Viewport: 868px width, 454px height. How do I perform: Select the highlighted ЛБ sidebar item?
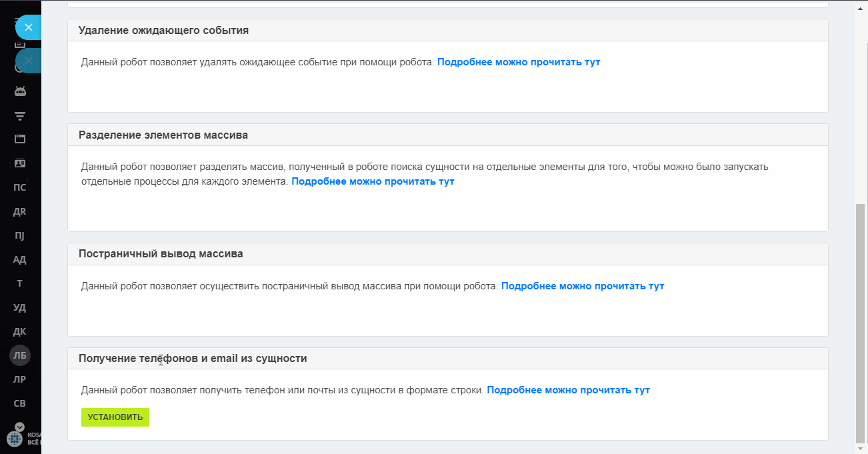coord(20,355)
